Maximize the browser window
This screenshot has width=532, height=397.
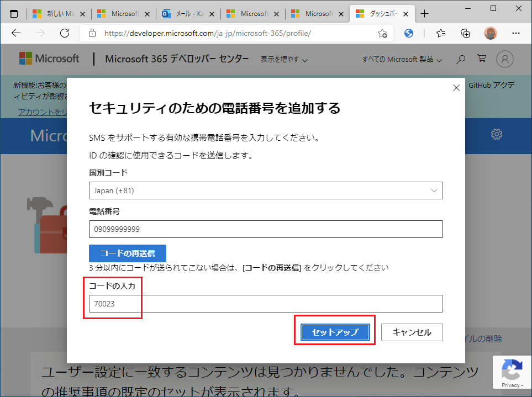click(493, 8)
